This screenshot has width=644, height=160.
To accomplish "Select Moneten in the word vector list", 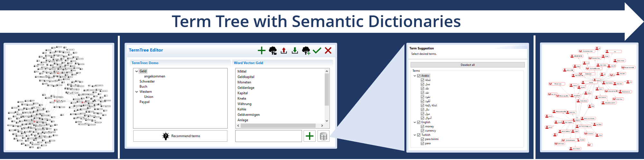I will 244,82.
